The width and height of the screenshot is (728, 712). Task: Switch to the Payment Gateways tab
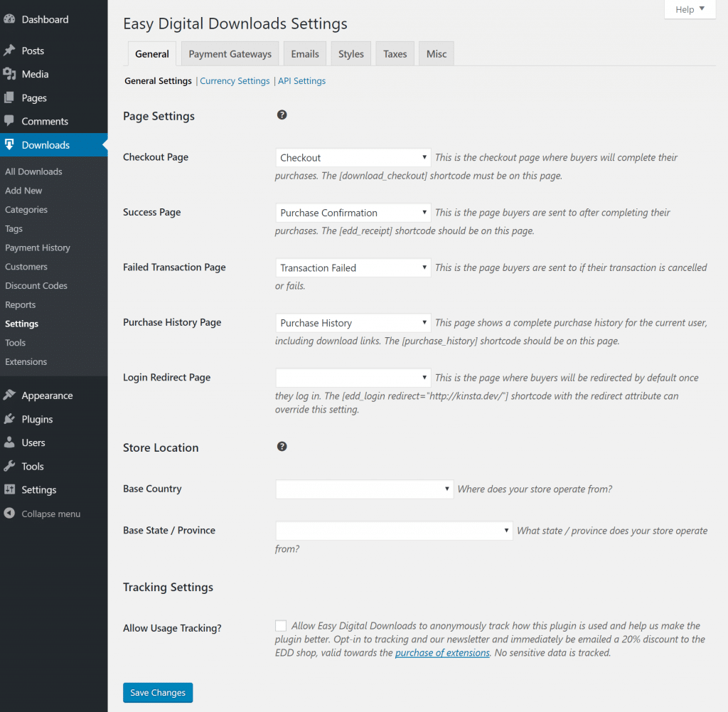pos(229,53)
